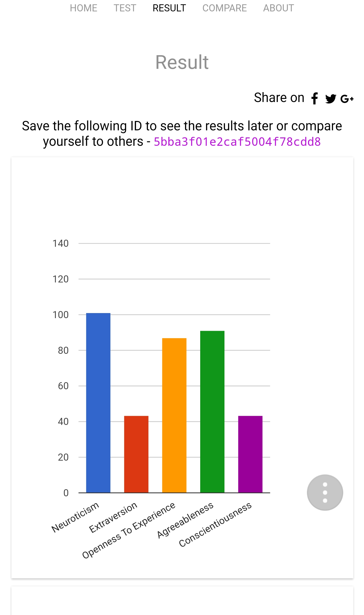Share result on Facebook icon
Screen dimensions: 364x615
coord(315,98)
